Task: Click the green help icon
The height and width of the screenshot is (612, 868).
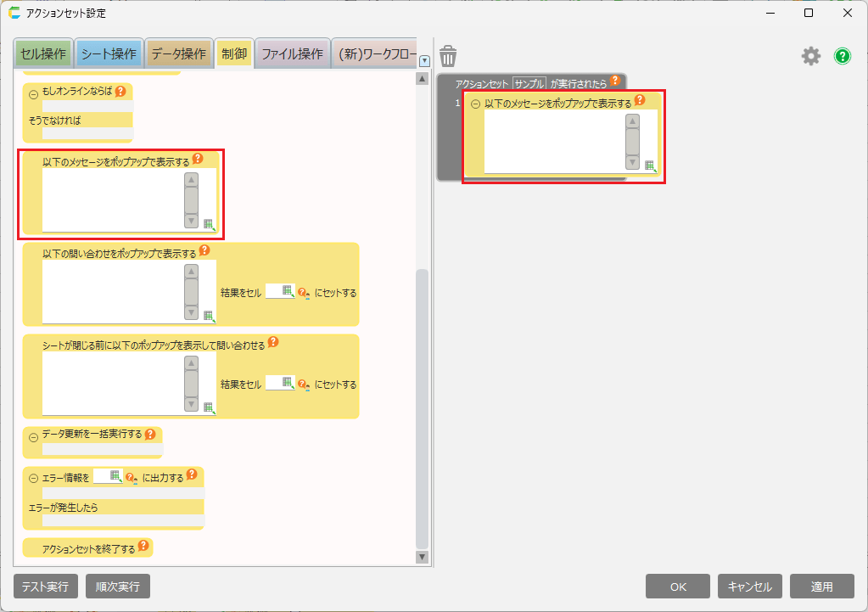Action: coord(842,56)
